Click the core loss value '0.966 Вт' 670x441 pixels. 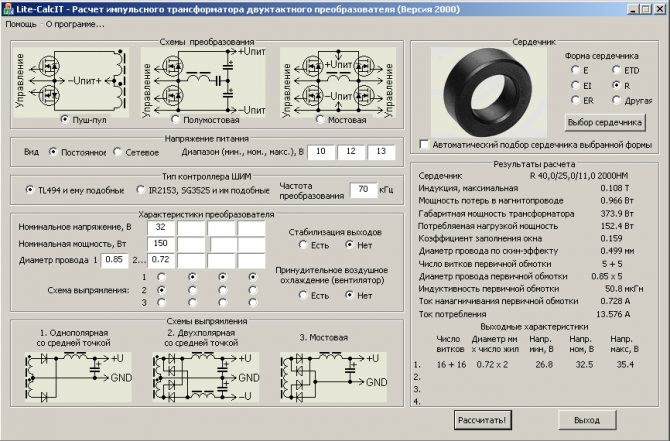coord(617,200)
